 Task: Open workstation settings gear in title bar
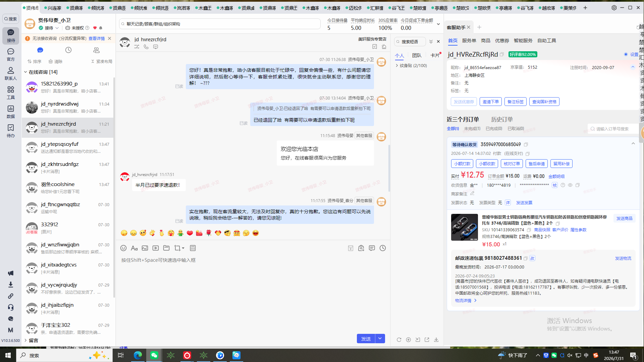614,7
